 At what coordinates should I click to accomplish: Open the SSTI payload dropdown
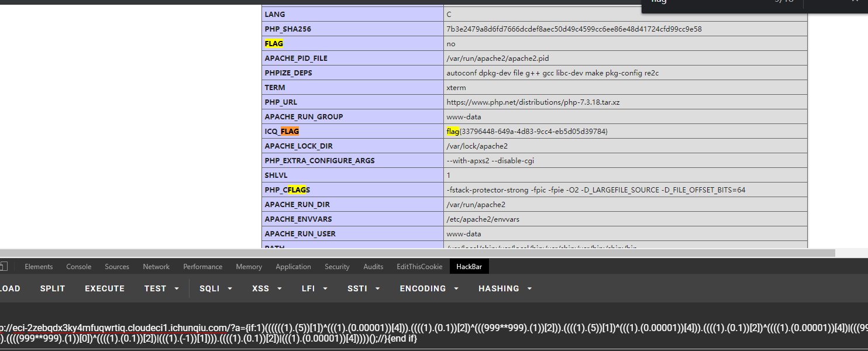(363, 288)
